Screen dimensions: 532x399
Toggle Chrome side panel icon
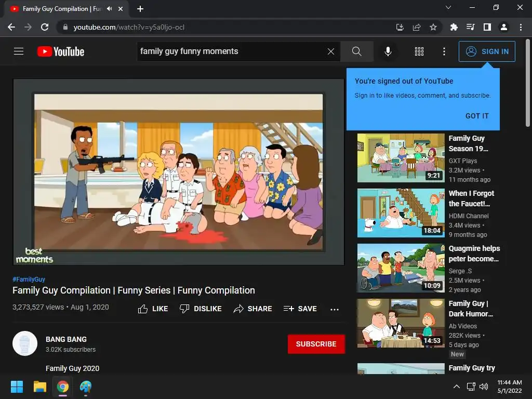[487, 27]
